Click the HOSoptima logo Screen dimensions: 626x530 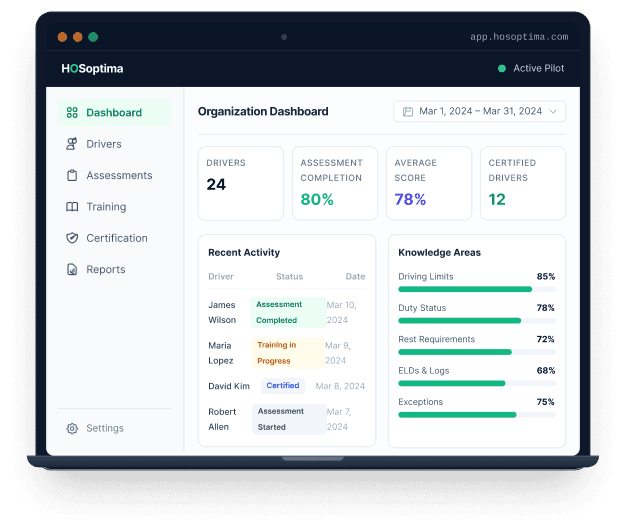[x=92, y=69]
